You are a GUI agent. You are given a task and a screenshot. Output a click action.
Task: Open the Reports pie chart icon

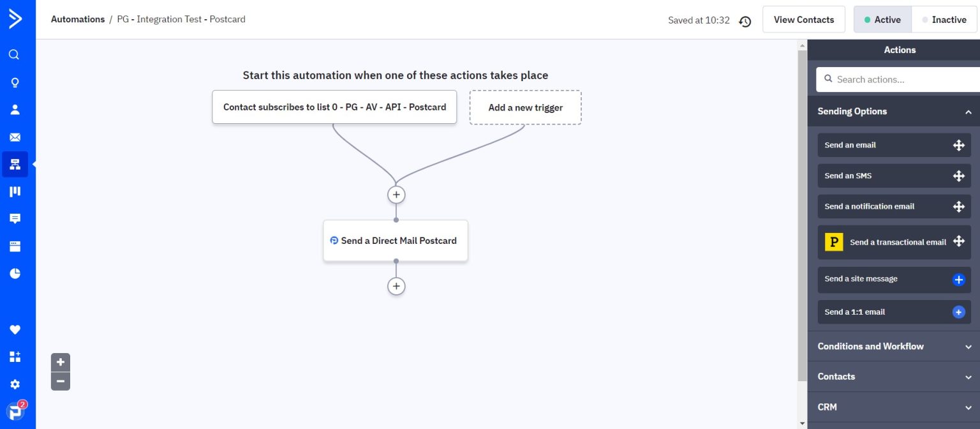[x=15, y=273]
